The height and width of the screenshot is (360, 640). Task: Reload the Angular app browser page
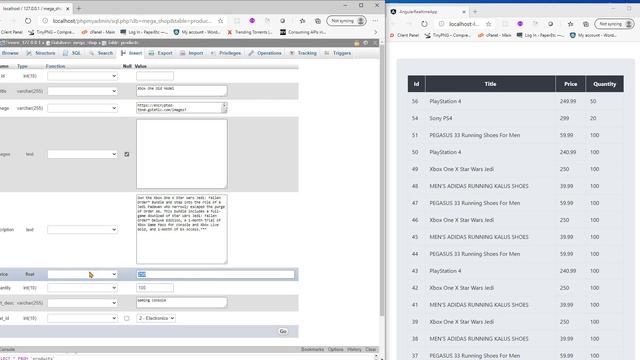coord(424,24)
